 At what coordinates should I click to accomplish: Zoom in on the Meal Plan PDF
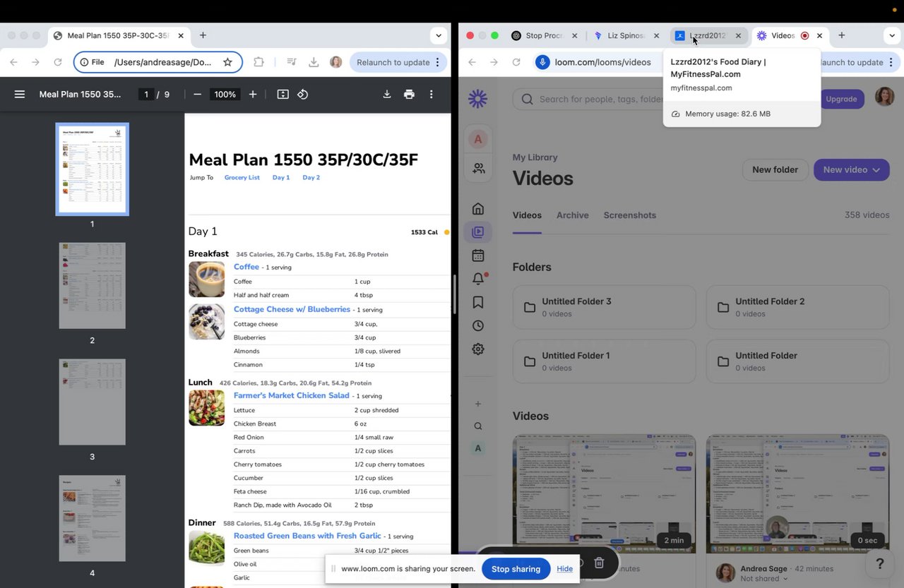pyautogui.click(x=253, y=94)
